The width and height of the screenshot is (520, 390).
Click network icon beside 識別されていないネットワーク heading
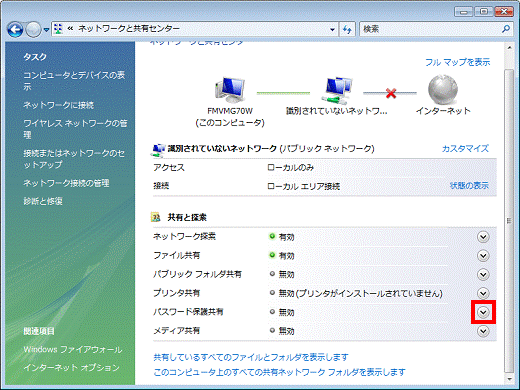coord(158,150)
